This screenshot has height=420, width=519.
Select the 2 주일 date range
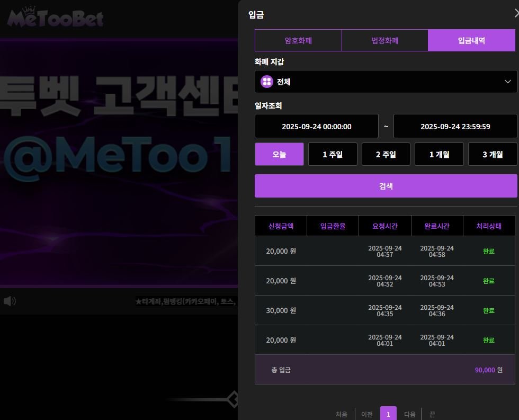tap(386, 154)
